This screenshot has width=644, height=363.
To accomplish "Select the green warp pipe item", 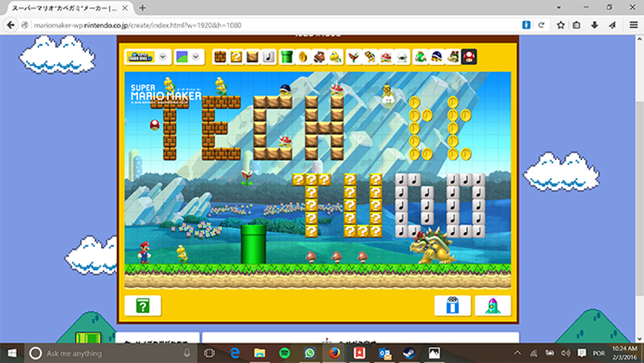I will point(287,57).
